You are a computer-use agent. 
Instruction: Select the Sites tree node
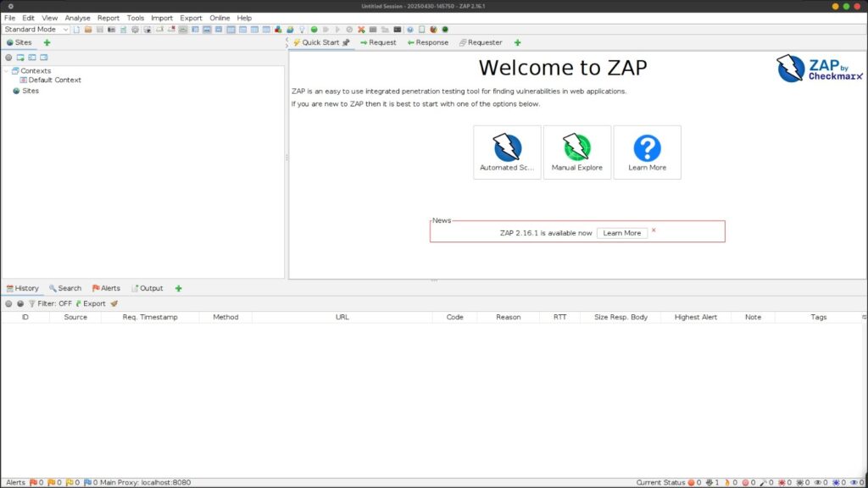tap(26, 91)
